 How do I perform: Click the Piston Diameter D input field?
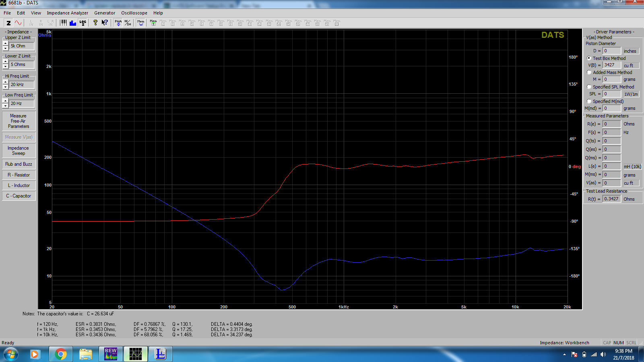[611, 51]
